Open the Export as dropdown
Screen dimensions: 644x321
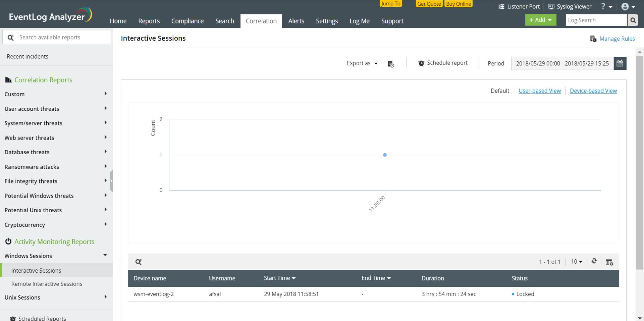click(x=362, y=63)
